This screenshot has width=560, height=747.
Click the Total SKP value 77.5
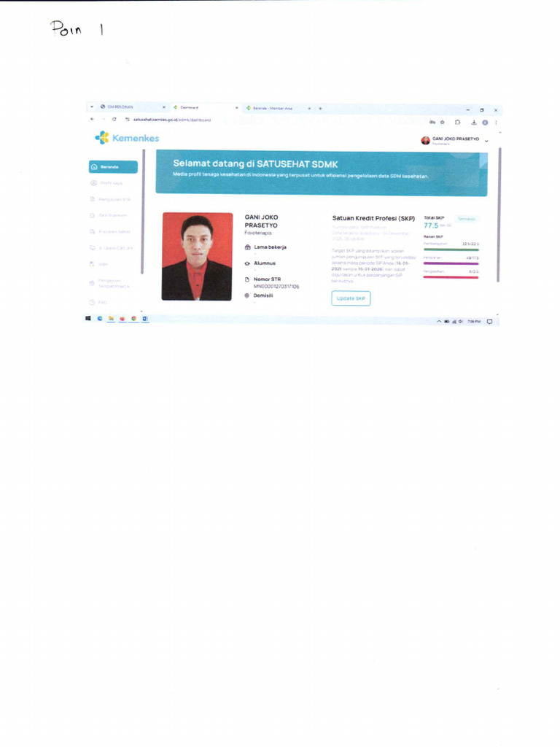pos(431,225)
